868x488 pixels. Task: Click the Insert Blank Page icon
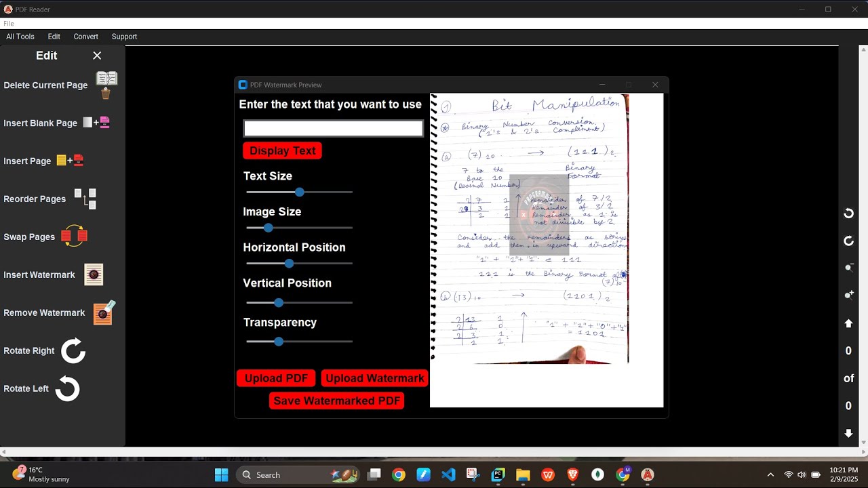coord(96,123)
